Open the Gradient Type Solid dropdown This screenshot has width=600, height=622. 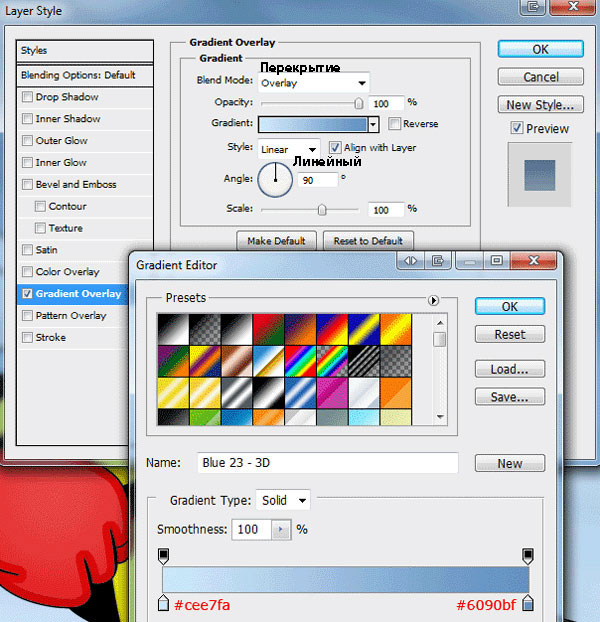tap(283, 500)
